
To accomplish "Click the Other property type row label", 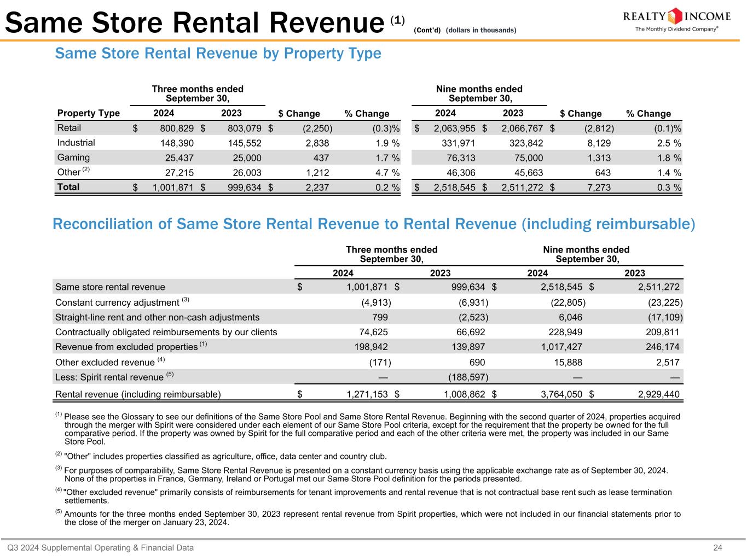I will [x=69, y=172].
